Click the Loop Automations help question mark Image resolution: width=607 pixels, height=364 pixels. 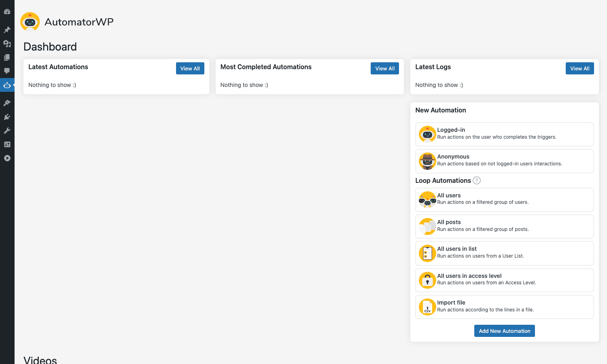click(x=477, y=180)
